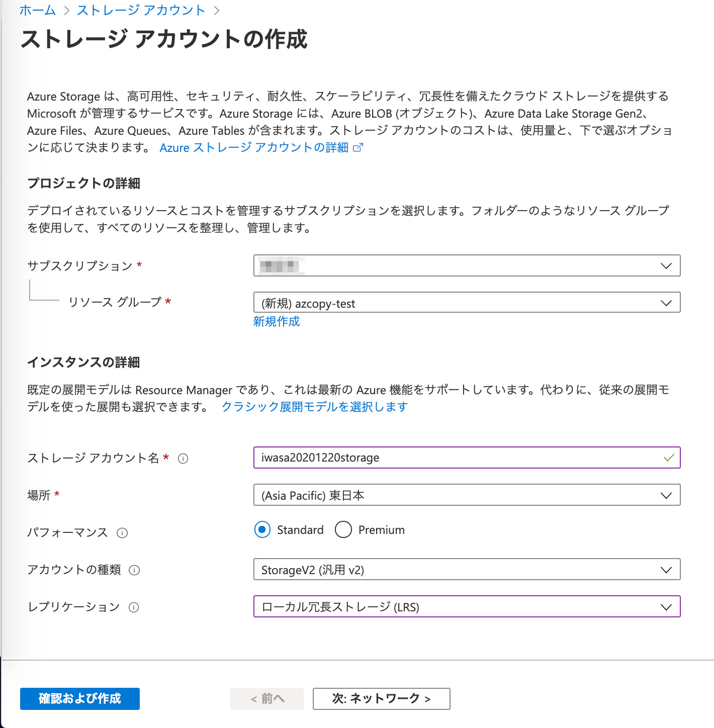This screenshot has height=728, width=714.
Task: Click info icon beside ストレージ アカウント名
Action: (x=183, y=459)
